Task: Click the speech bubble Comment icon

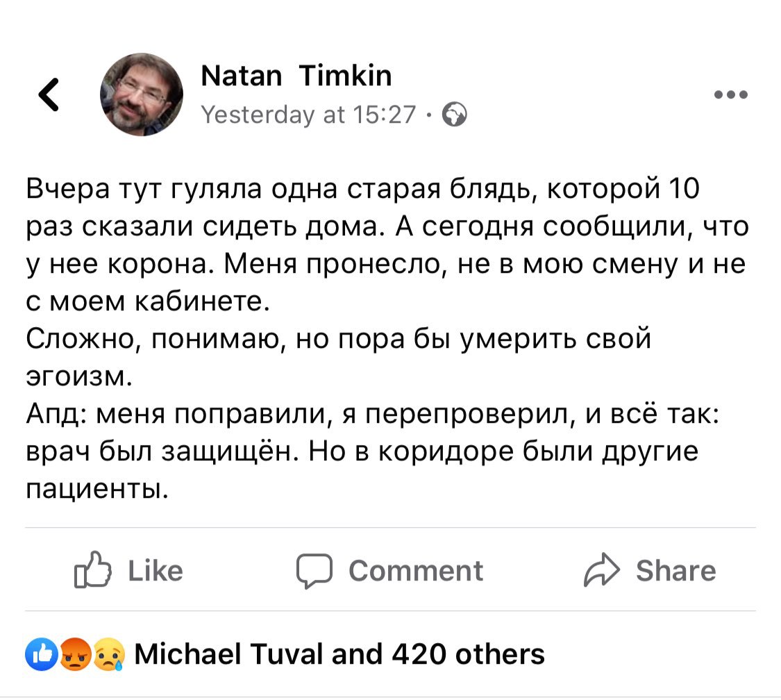Action: click(x=314, y=571)
